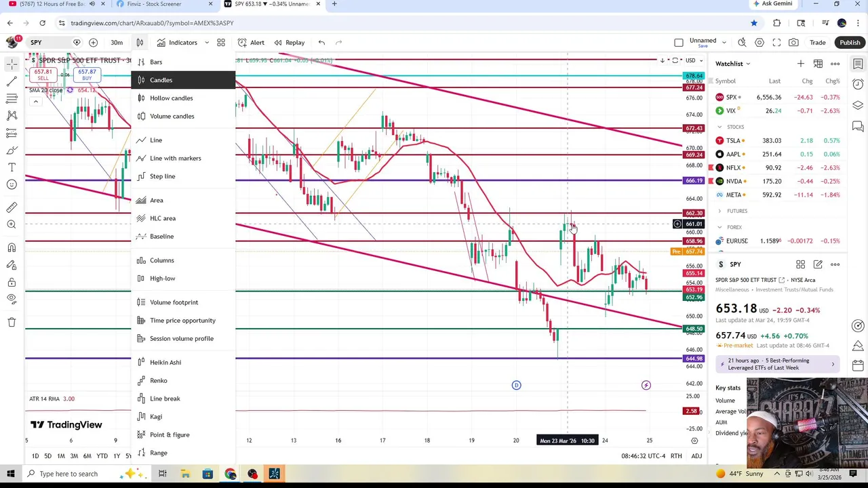Expand the Watchlist dropdown
868x488 pixels.
[x=733, y=64]
